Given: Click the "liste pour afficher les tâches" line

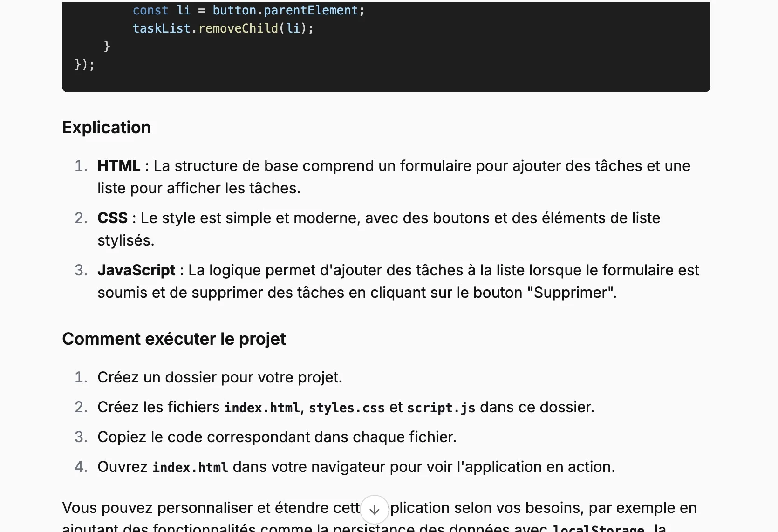Looking at the screenshot, I should [199, 188].
